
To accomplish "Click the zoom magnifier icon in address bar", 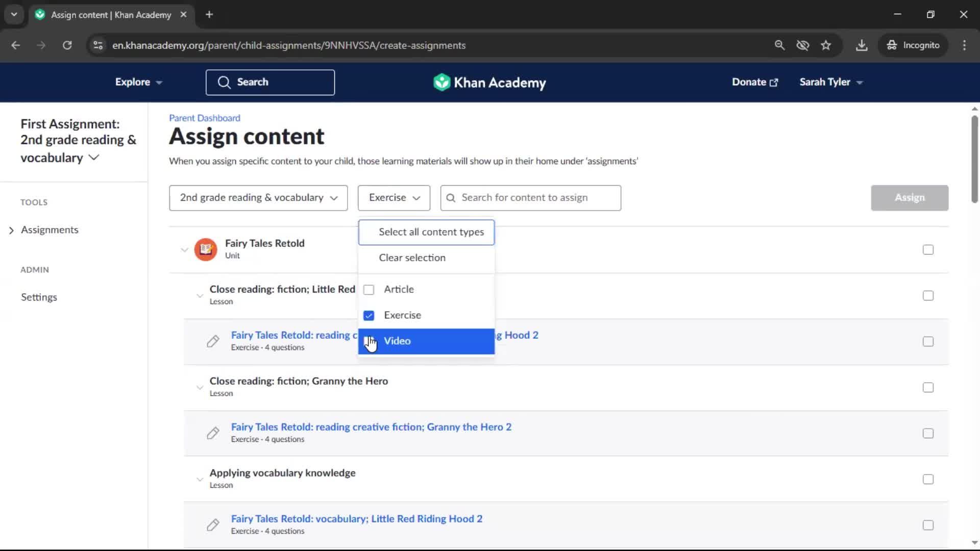I will tap(779, 45).
